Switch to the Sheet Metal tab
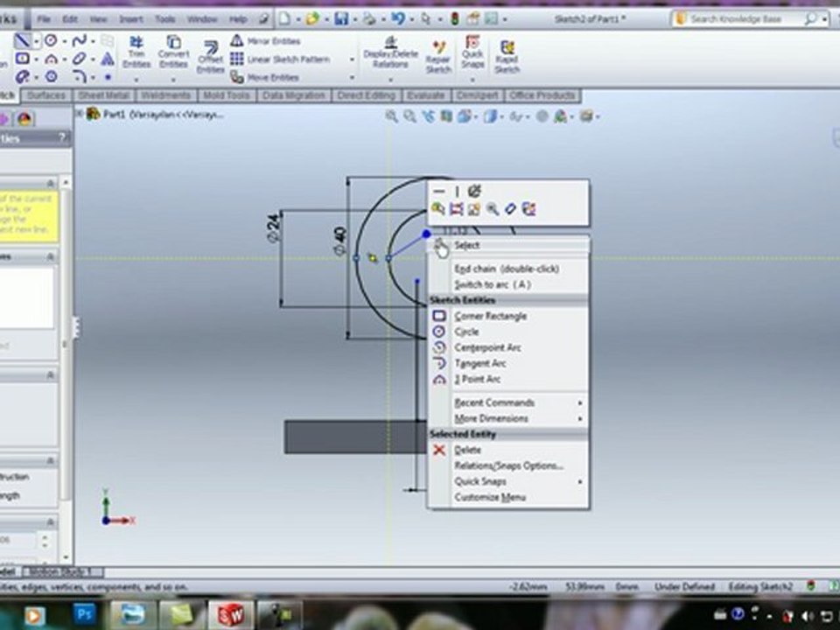This screenshot has height=630, width=840. [x=103, y=96]
